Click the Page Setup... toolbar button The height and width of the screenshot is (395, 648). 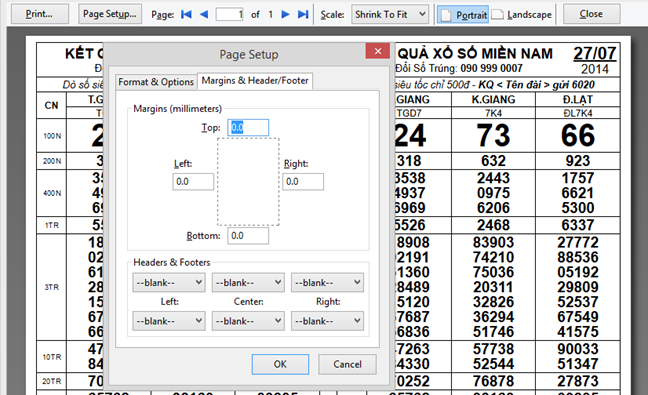110,14
